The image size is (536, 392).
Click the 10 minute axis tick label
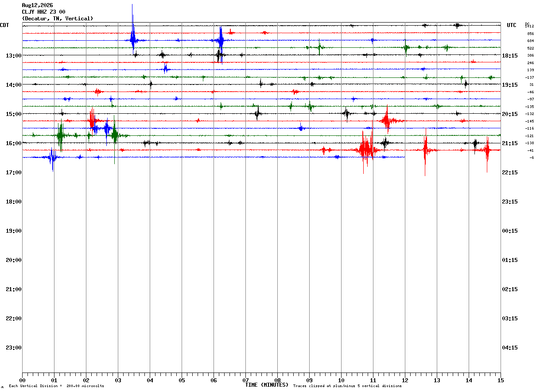point(341,380)
